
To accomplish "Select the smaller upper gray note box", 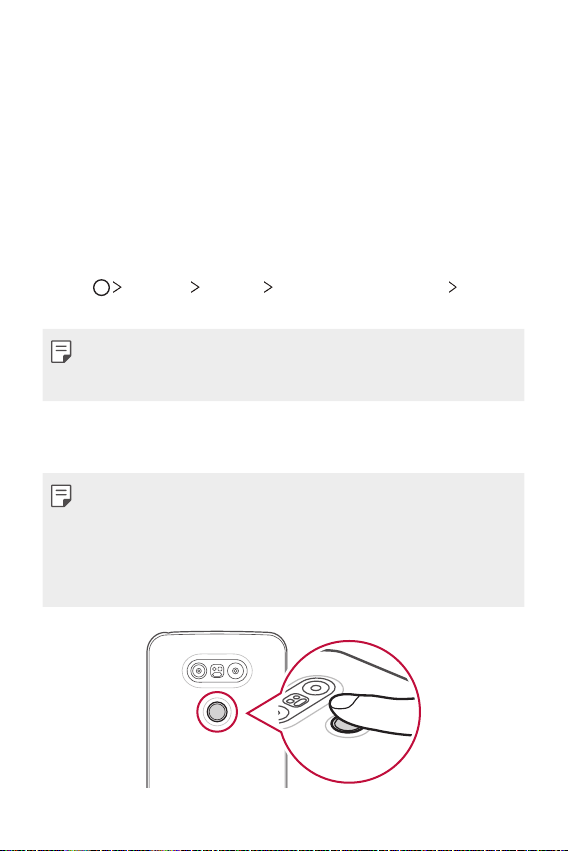I will (x=283, y=365).
